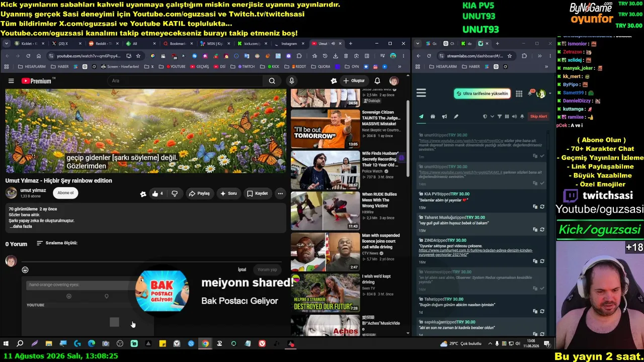The height and width of the screenshot is (362, 644).
Task: Click the YouTube search field
Action: pyautogui.click(x=185, y=81)
